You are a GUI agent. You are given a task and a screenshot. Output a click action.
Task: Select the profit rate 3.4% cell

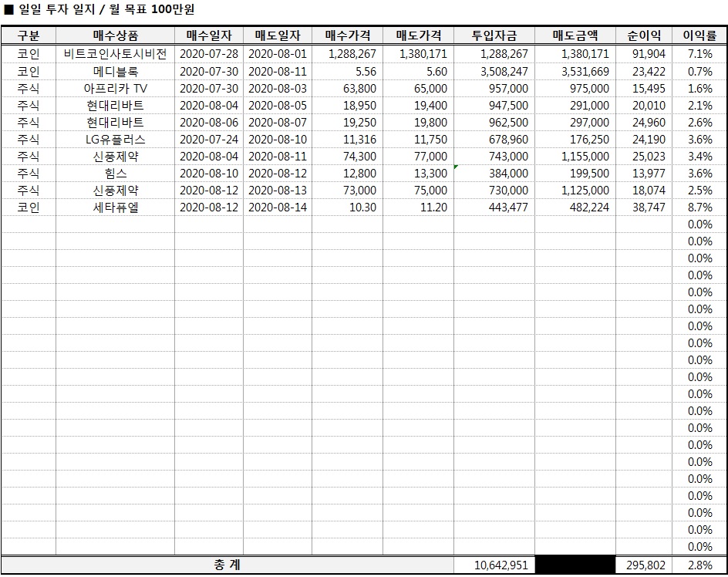pos(699,157)
